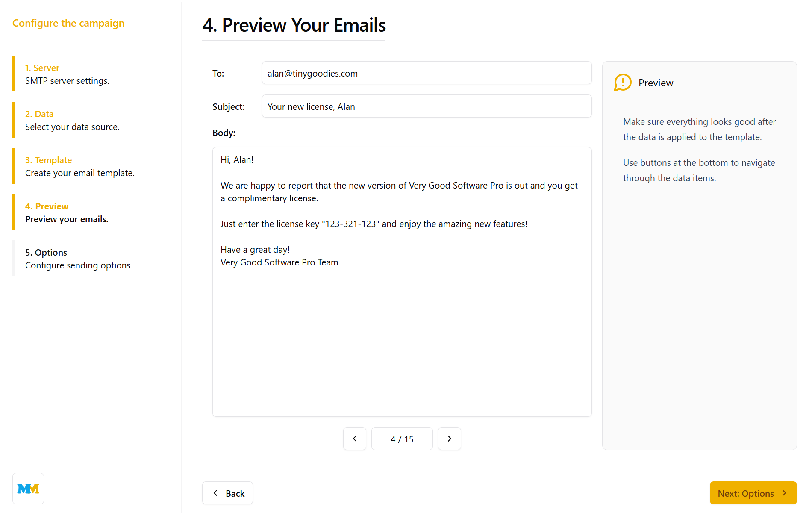The image size is (812, 513).
Task: Click the 'To:' label
Action: (218, 74)
